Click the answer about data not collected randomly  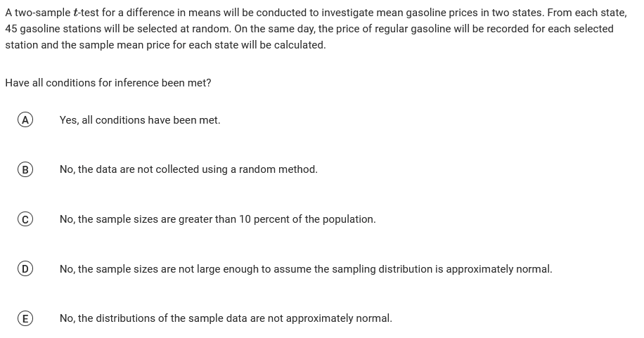188,169
